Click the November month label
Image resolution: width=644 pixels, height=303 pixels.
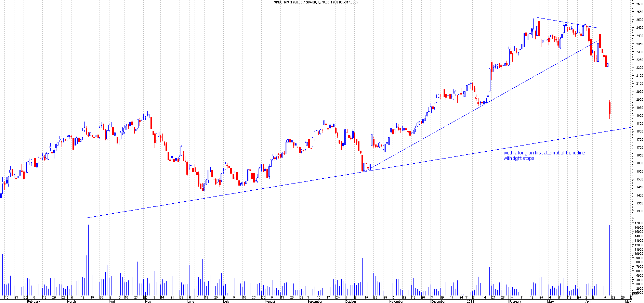click(x=396, y=301)
